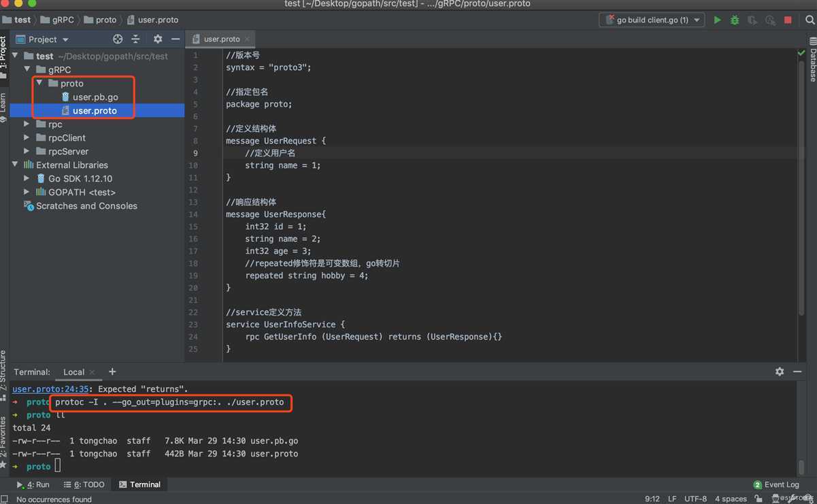Hide the Project panel with the minus icon
Image resolution: width=817 pixels, height=504 pixels.
[x=176, y=39]
